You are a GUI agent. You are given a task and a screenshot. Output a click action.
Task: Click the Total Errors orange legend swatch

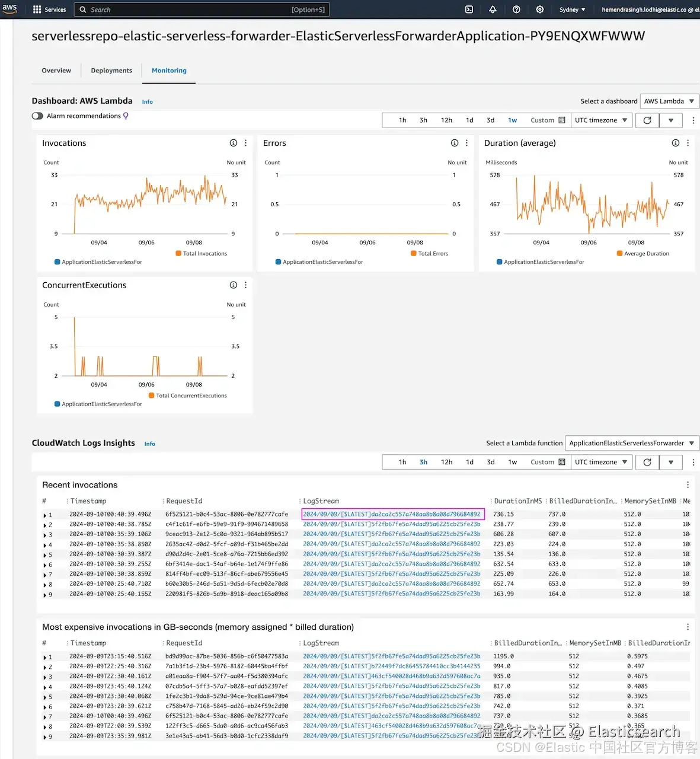pyautogui.click(x=414, y=253)
